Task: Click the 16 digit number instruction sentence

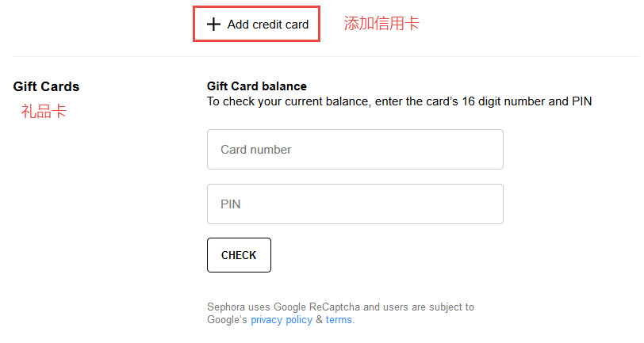Action: coord(399,101)
